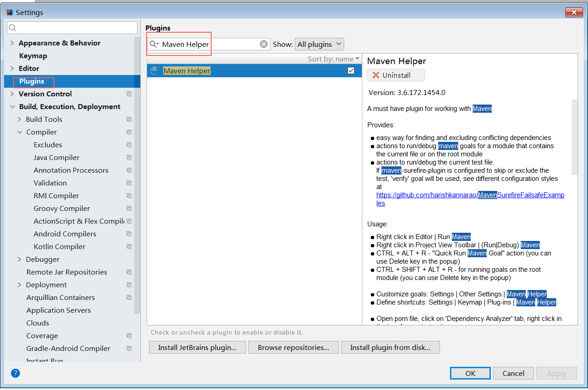This screenshot has width=588, height=390.
Task: Click the Cancel button
Action: 514,373
